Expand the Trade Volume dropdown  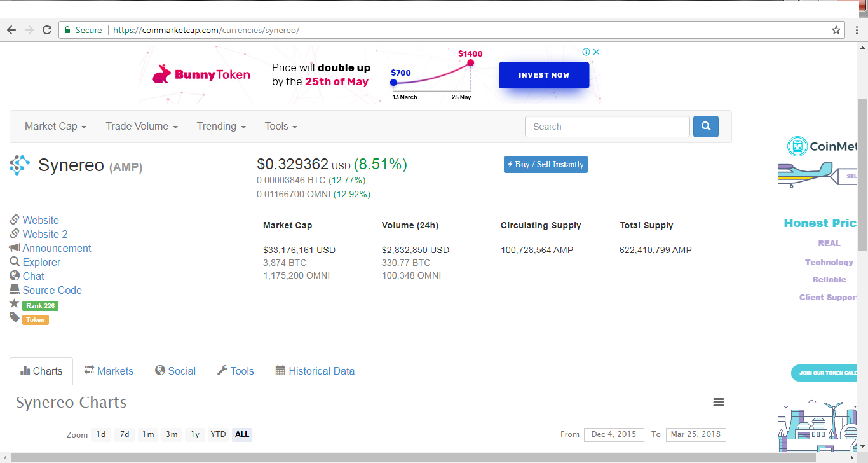coord(142,127)
